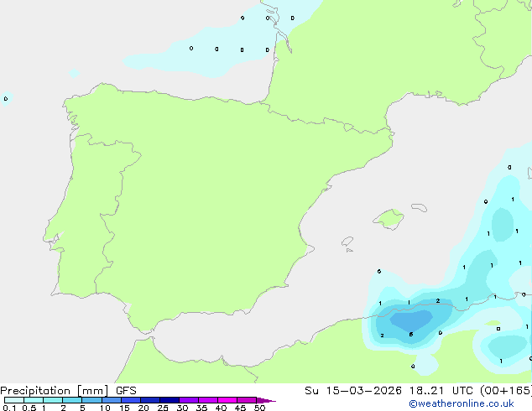This screenshot has width=532, height=411.
Task: Click the 30–35 mm purple legend box
Action: [189, 400]
